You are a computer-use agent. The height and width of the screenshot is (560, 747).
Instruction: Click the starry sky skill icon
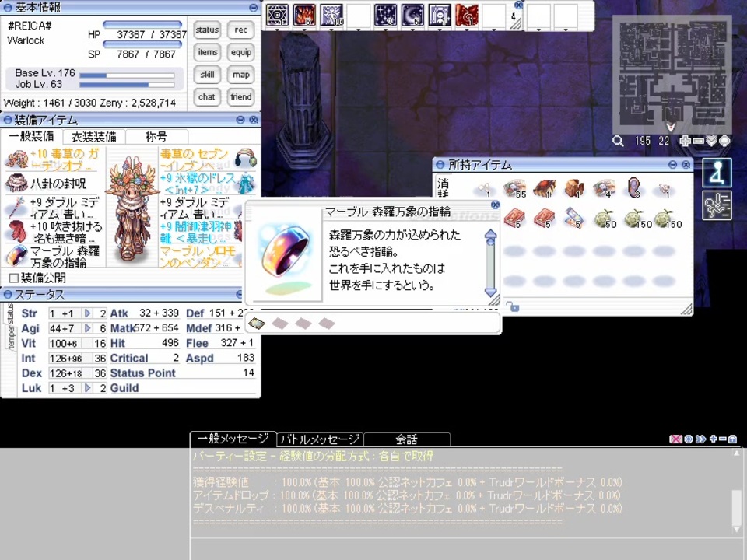pyautogui.click(x=385, y=16)
